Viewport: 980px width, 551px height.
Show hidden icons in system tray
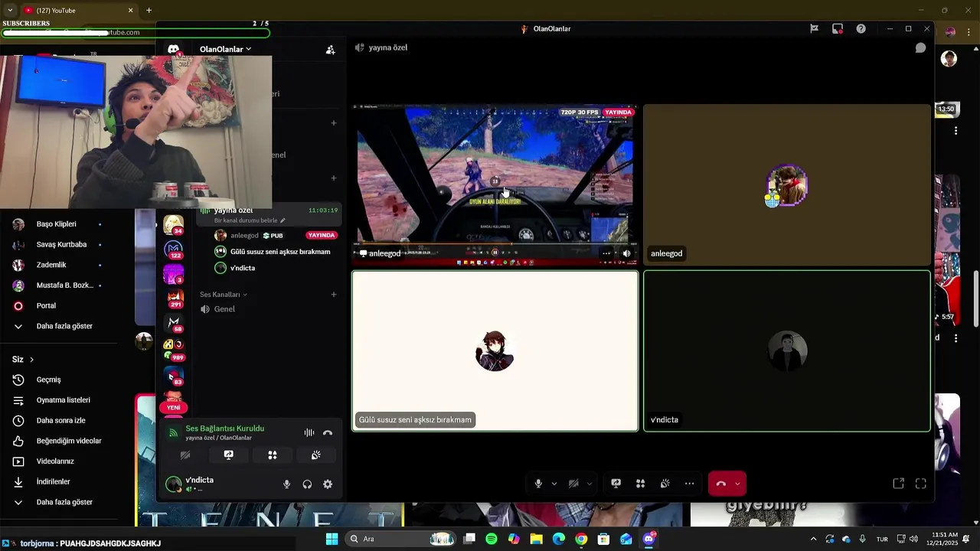point(813,539)
